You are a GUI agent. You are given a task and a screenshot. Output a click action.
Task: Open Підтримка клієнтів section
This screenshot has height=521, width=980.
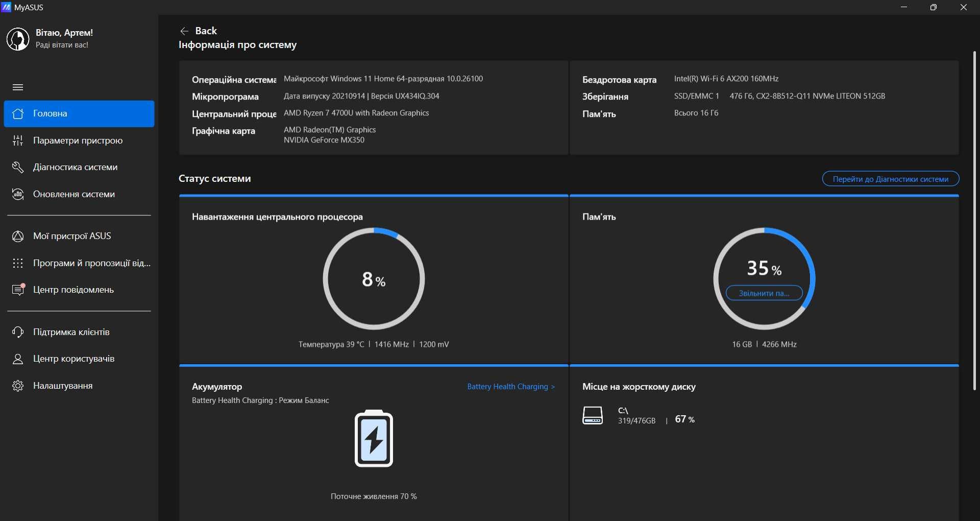79,332
